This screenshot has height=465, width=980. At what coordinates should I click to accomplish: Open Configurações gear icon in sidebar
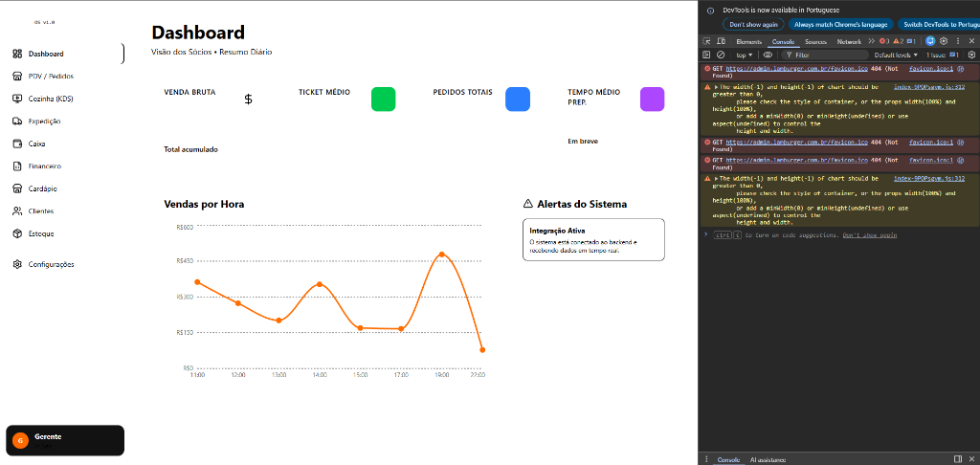17,264
